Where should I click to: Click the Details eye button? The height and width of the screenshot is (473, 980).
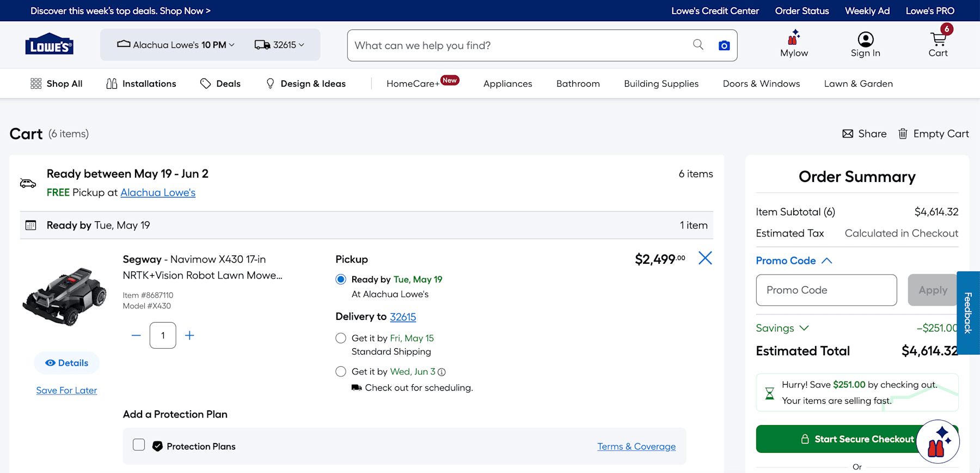click(66, 363)
